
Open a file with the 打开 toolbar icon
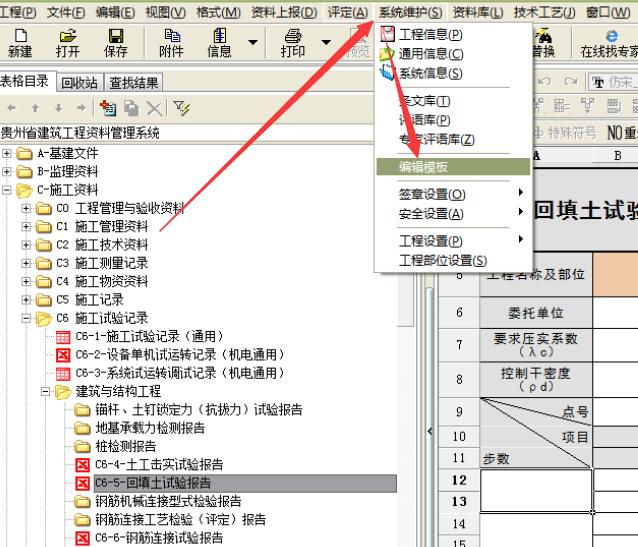68,43
